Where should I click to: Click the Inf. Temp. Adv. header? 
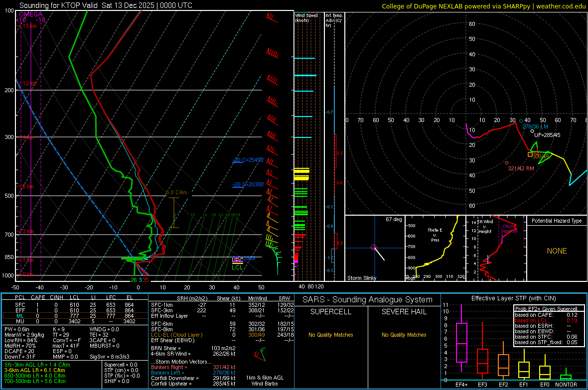pyautogui.click(x=334, y=20)
